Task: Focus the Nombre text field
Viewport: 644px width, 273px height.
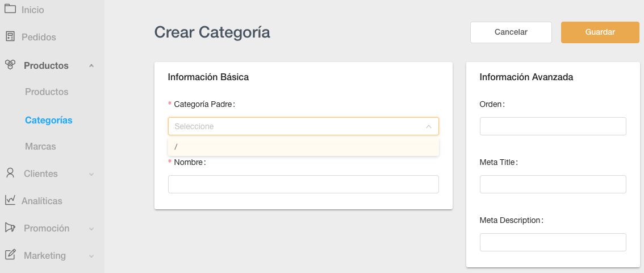Action: click(303, 184)
